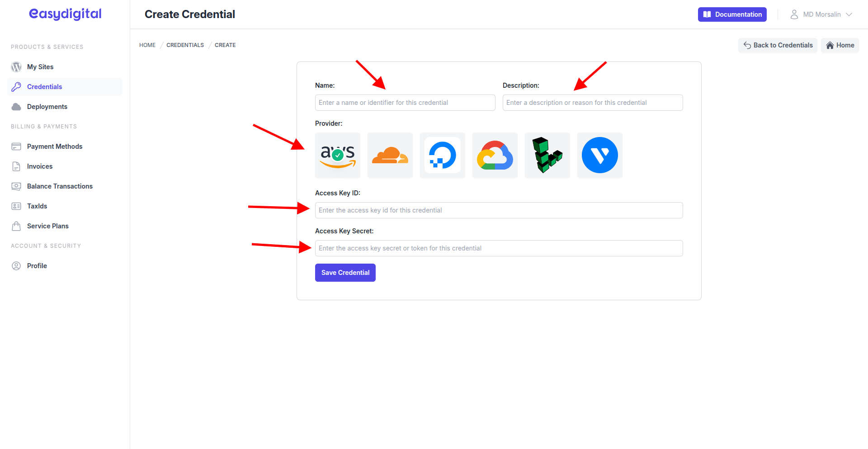868x449 pixels.
Task: Expand the MD Morsalin account menu
Action: pos(821,14)
